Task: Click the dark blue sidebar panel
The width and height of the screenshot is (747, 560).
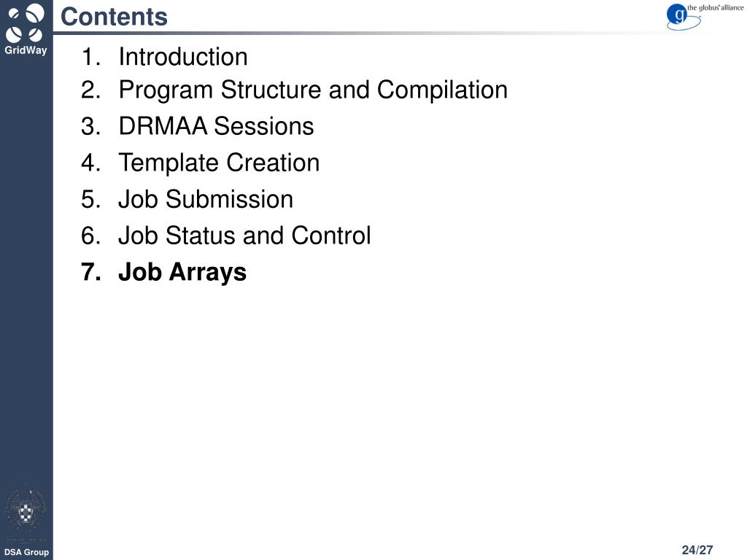Action: (x=26, y=280)
